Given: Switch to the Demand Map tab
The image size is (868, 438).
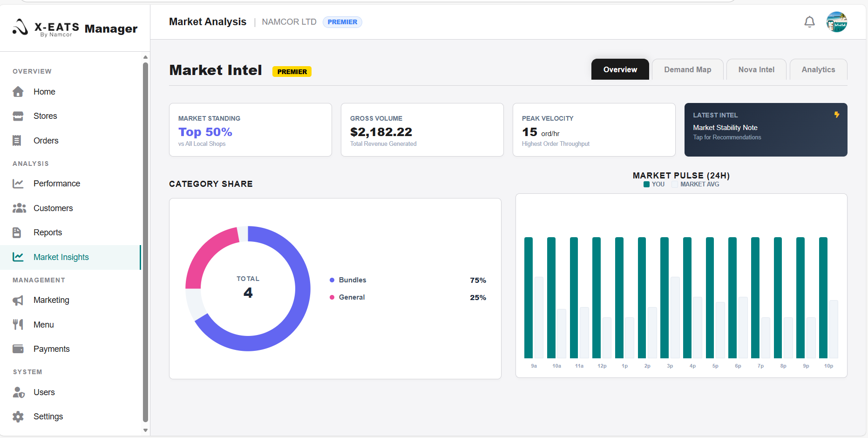Looking at the screenshot, I should pyautogui.click(x=687, y=69).
